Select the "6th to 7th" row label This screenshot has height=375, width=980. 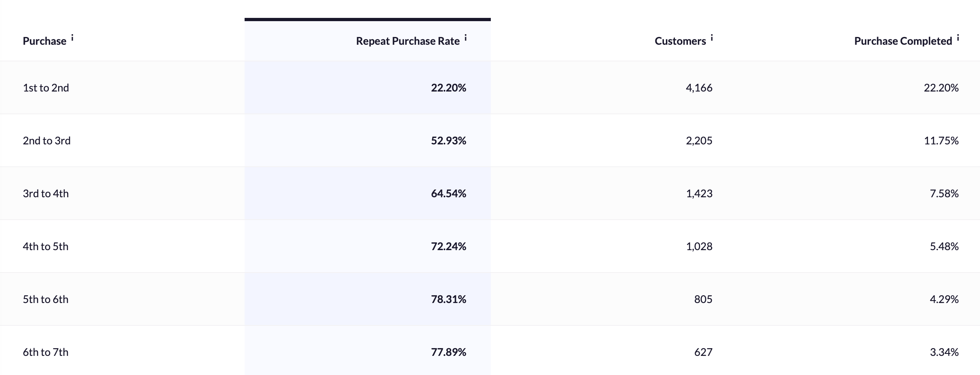pos(46,352)
